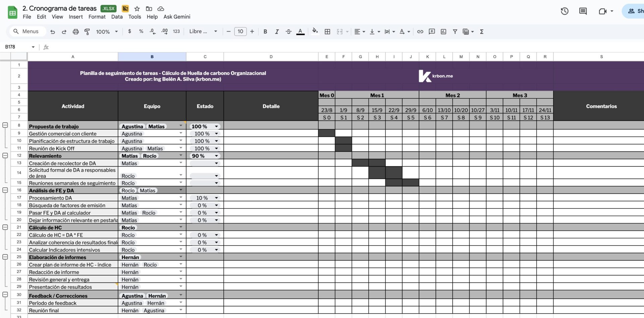Screen dimensions: 644x318
Task: Open the fill color picker
Action: [x=315, y=31]
